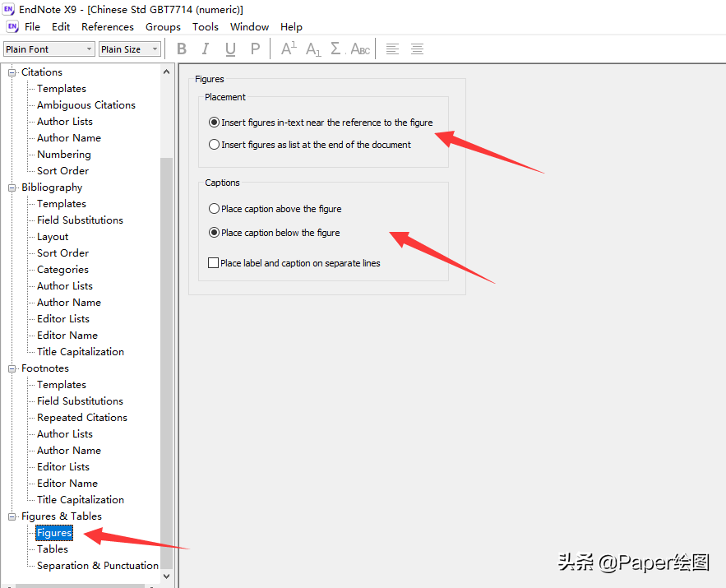Select Numbering under Citations

click(x=64, y=154)
